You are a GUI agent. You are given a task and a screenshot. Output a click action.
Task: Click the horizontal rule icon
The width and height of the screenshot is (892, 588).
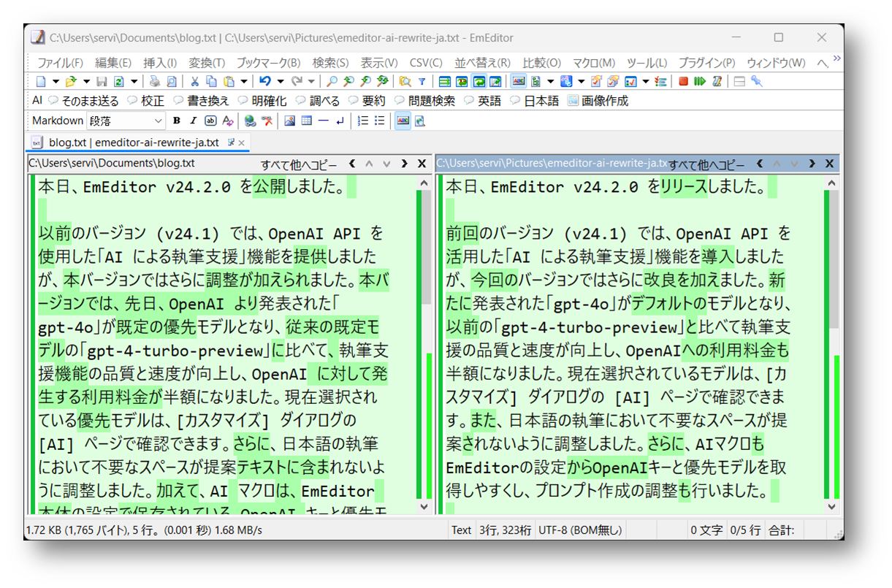point(323,121)
